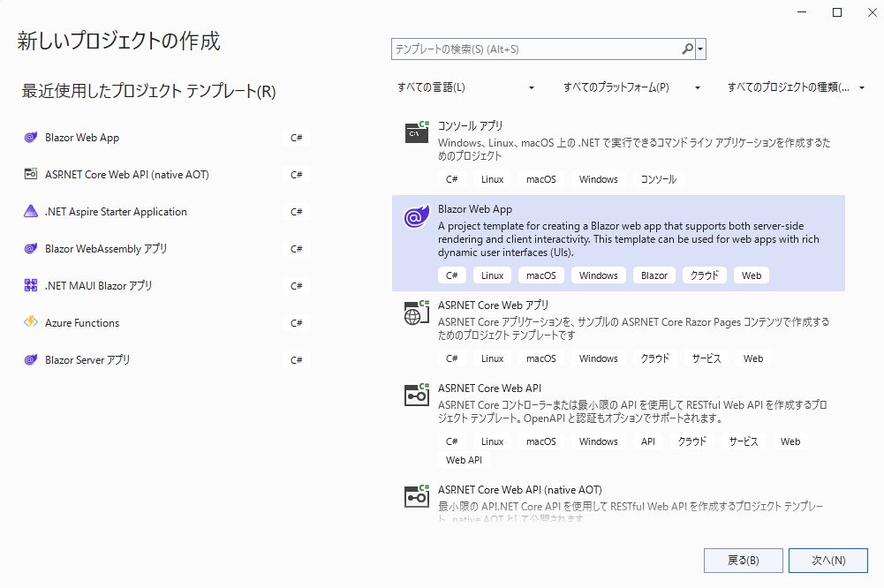Click the Blazor tag on Blazor Web App
Screen dimensions: 884x588
point(654,275)
